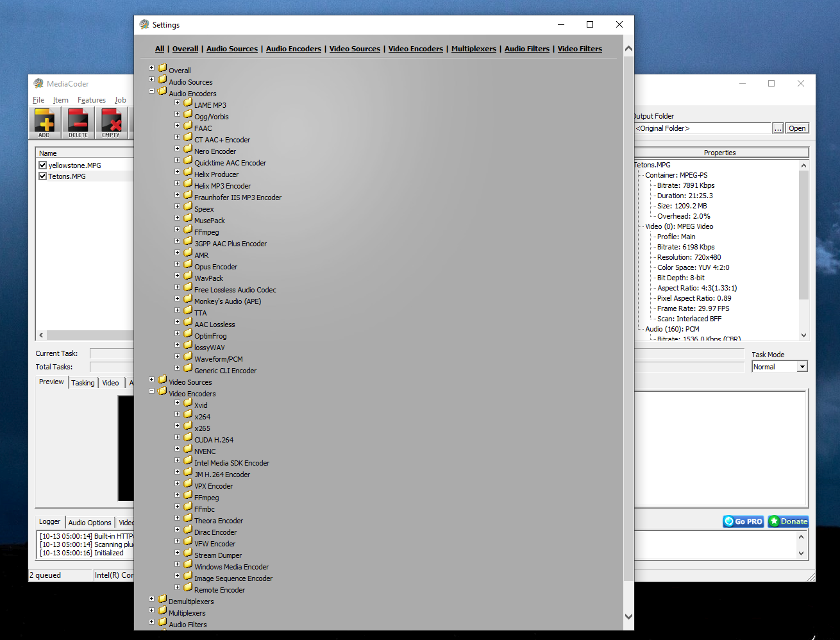This screenshot has width=840, height=640.
Task: Click the Video Sources link at top
Action: [x=355, y=49]
